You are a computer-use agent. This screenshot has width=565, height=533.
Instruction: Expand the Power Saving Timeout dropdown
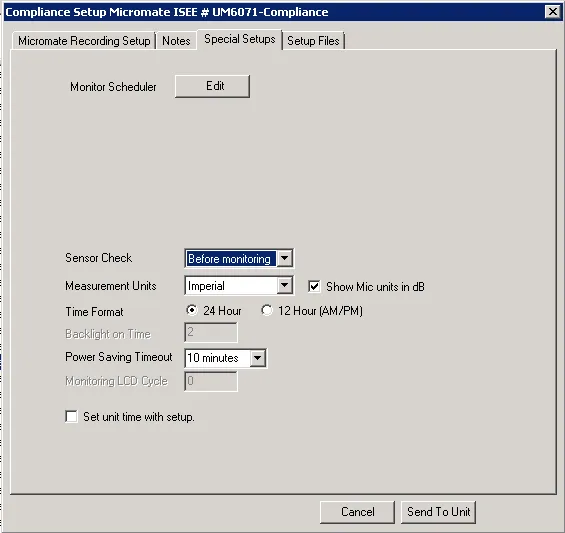point(258,358)
